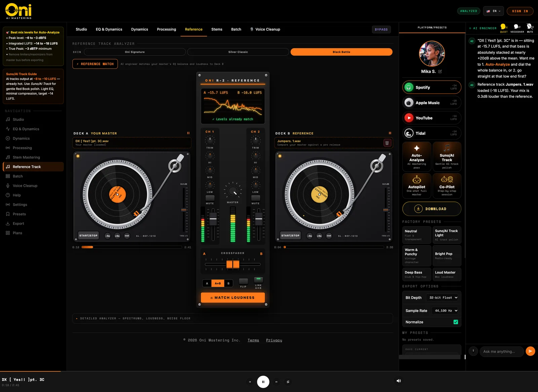Choose the Autopilot one-shot master card
Viewport: 538px width, 392px height.
[417, 186]
